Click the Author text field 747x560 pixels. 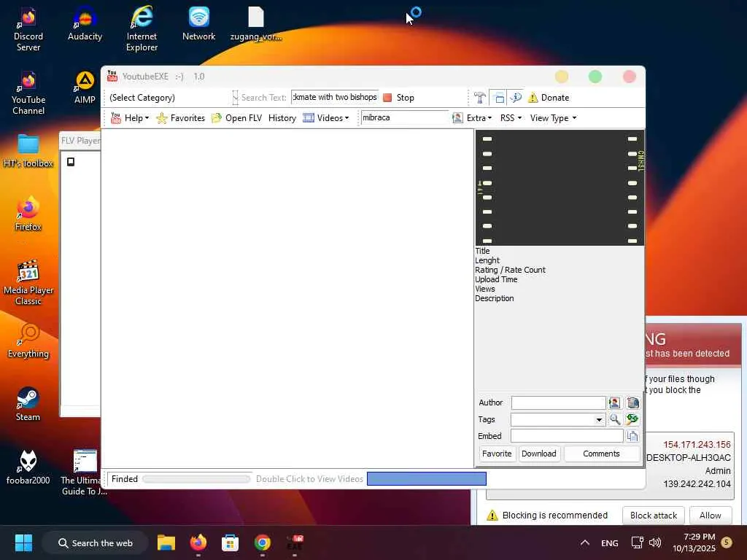(558, 402)
